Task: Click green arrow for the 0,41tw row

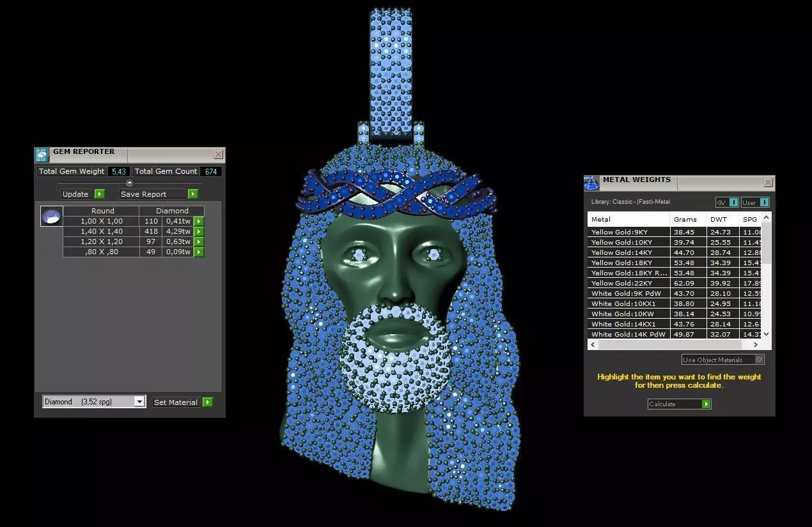Action: [199, 221]
